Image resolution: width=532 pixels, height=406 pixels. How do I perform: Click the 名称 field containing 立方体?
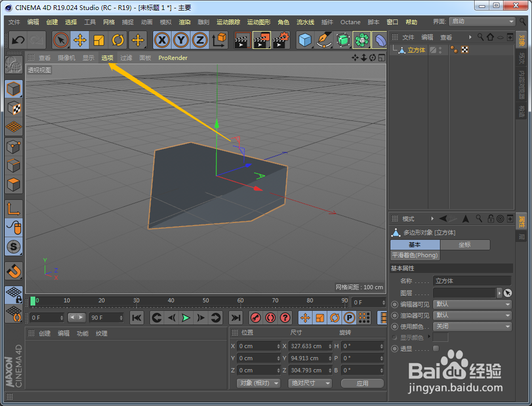473,281
